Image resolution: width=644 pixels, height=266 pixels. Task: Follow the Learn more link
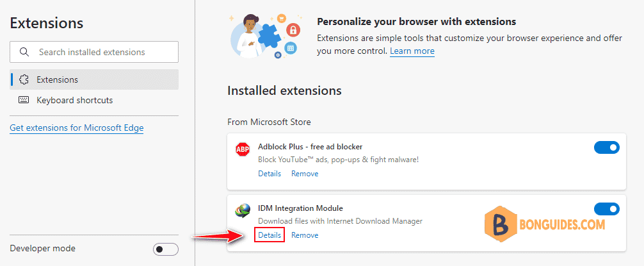pyautogui.click(x=412, y=51)
